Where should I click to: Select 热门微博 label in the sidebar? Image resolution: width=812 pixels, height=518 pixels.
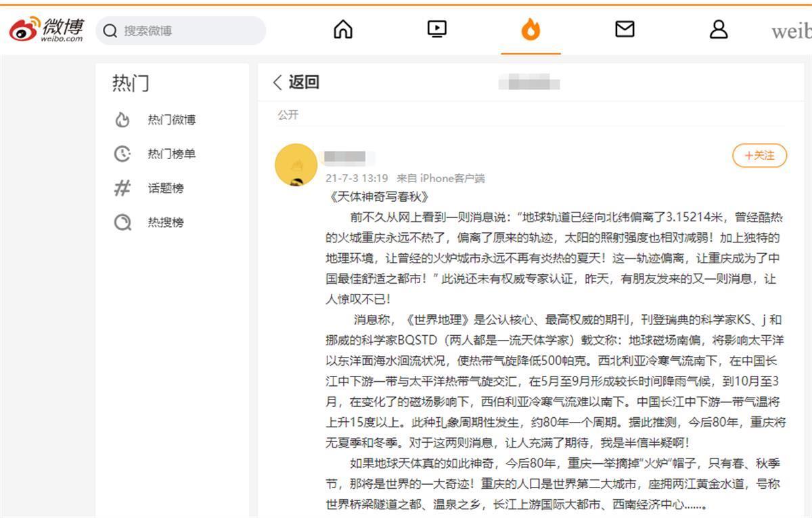[x=172, y=120]
